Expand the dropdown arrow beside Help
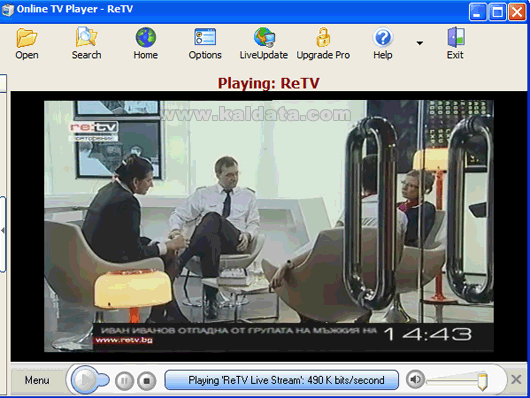 [419, 43]
